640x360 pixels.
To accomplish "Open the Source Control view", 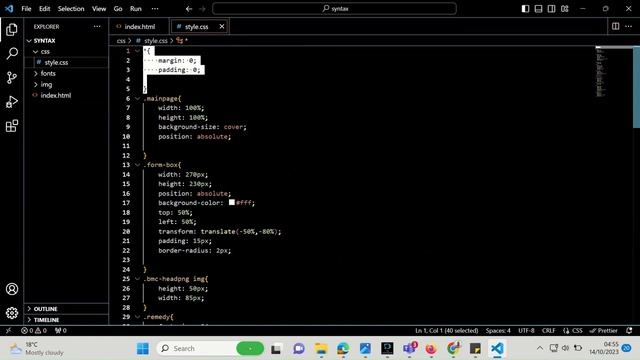I will 12,78.
